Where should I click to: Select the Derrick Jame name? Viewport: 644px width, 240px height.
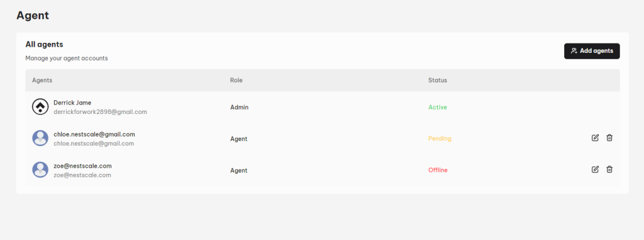[x=72, y=103]
